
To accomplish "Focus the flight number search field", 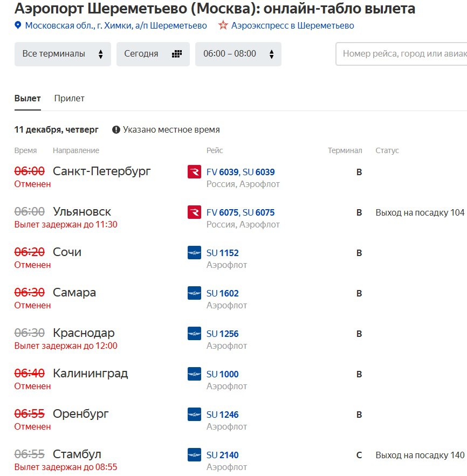I will coord(402,54).
